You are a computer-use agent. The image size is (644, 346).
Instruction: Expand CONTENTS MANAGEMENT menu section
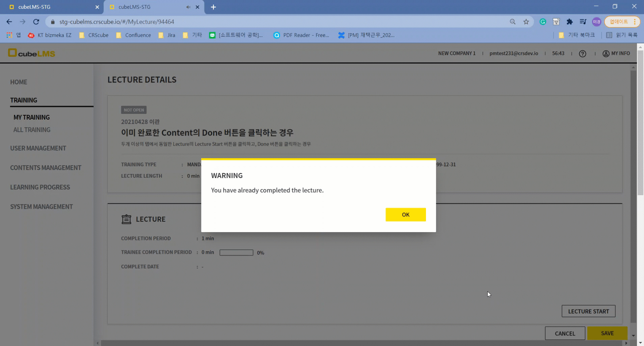[x=46, y=168]
